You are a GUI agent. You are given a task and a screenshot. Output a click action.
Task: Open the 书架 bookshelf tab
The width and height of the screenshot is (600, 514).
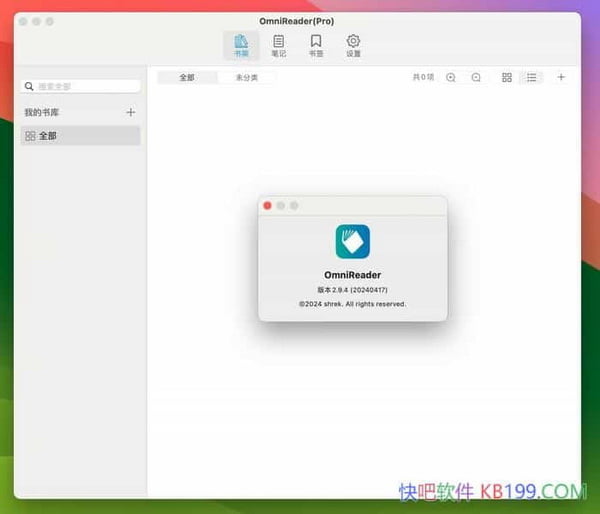coord(241,45)
